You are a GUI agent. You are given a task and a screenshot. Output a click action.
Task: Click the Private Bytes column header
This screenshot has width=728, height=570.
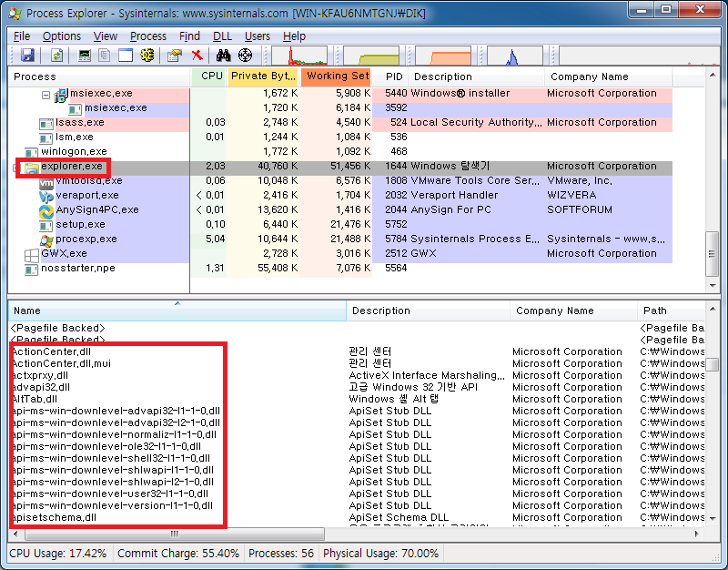pos(262,76)
